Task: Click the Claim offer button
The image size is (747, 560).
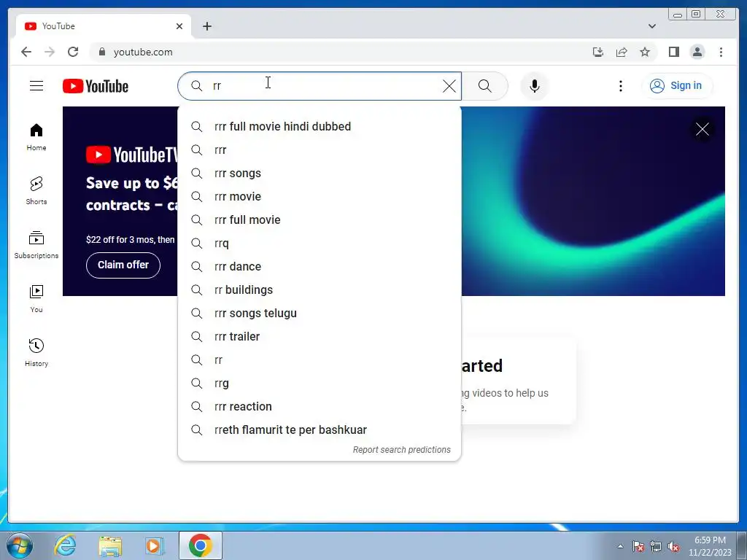Action: pos(123,265)
